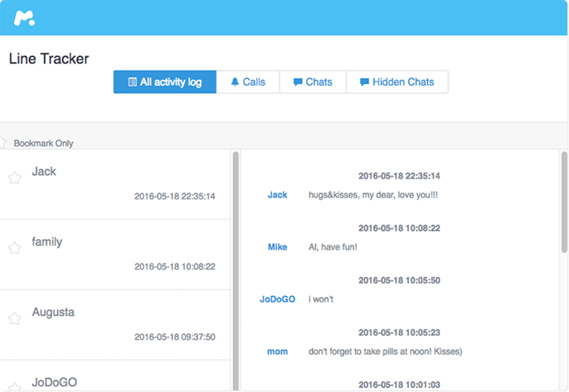Toggle the Bookmark Only star filter
This screenshot has height=392, width=569.
coord(2,143)
